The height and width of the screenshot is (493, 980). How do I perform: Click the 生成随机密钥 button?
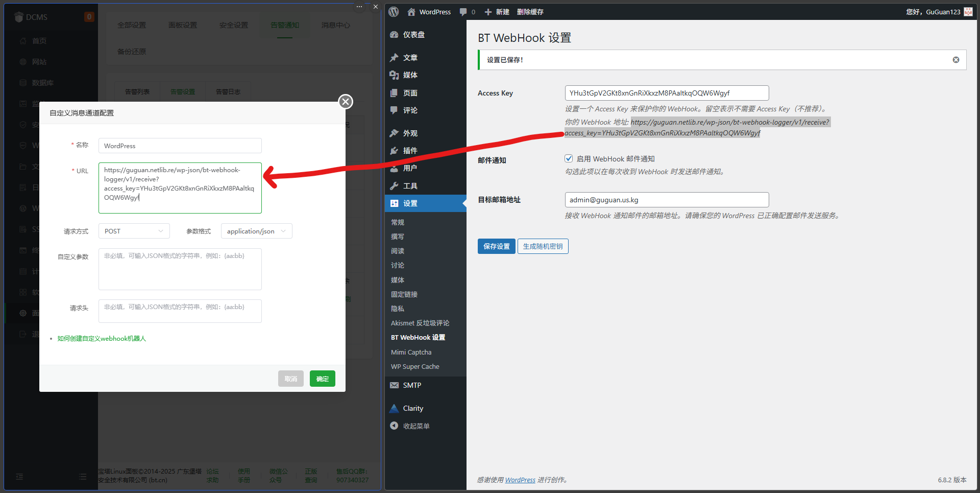[543, 246]
